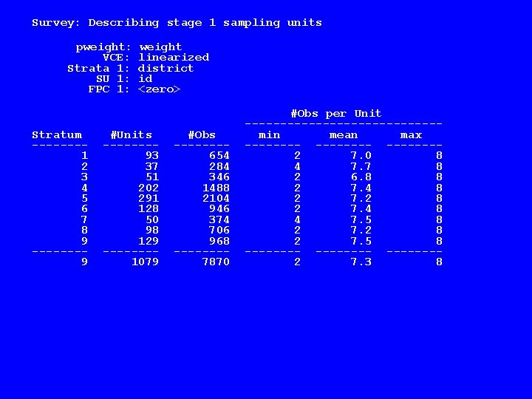Click the mean value 7.0
This screenshot has width=532, height=399.
pos(361,155)
